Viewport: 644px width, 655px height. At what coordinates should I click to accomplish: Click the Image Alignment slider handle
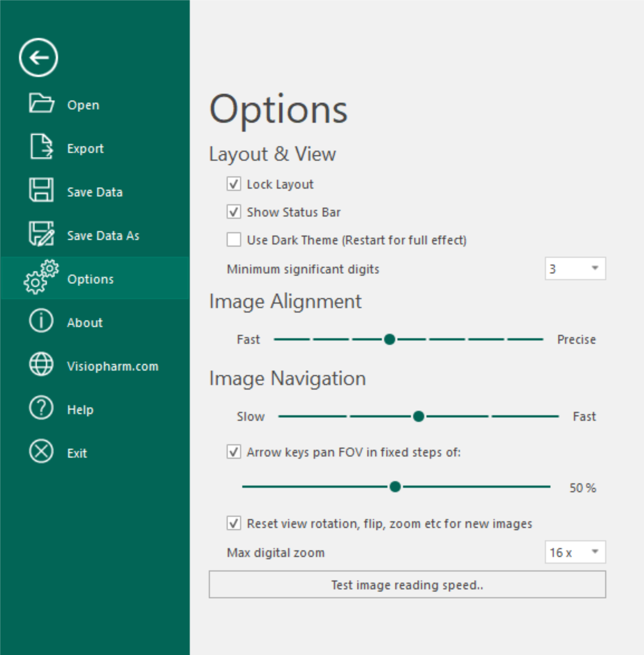389,339
